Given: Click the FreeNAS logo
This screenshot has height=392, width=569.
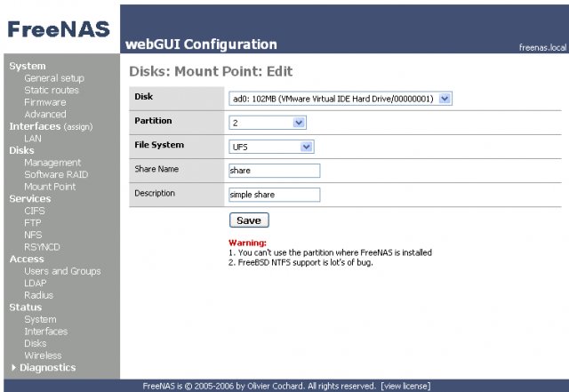Looking at the screenshot, I should 58,29.
